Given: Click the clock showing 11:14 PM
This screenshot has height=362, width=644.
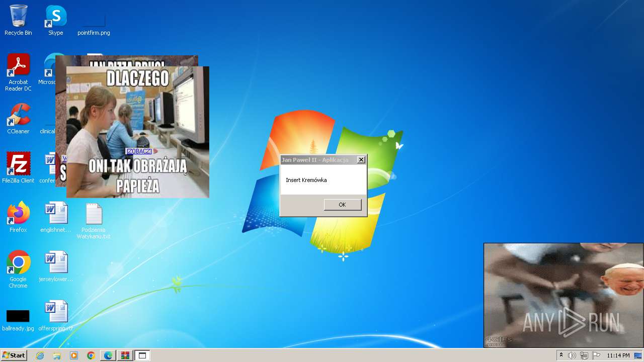Looking at the screenshot, I should 618,355.
